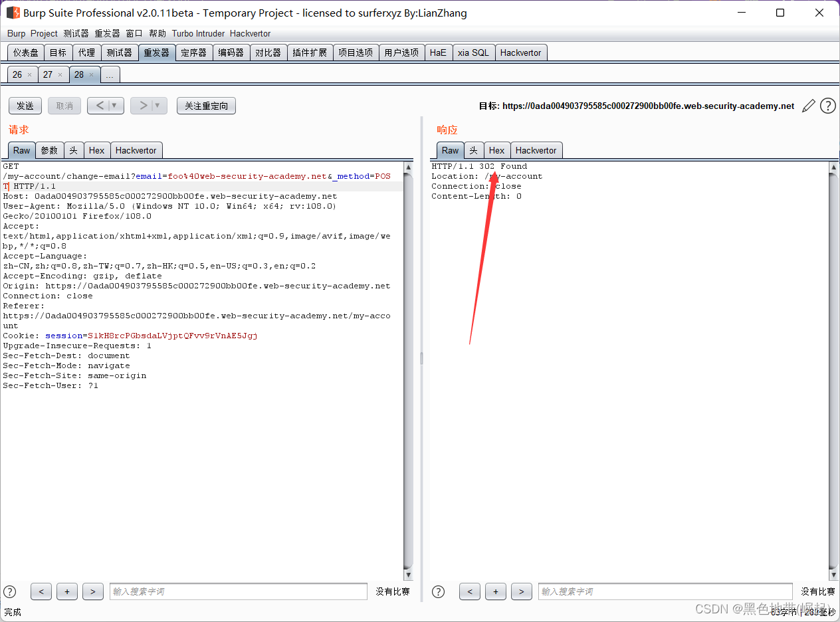This screenshot has width=840, height=622.
Task: Select the request 参数 params tab
Action: click(x=50, y=150)
